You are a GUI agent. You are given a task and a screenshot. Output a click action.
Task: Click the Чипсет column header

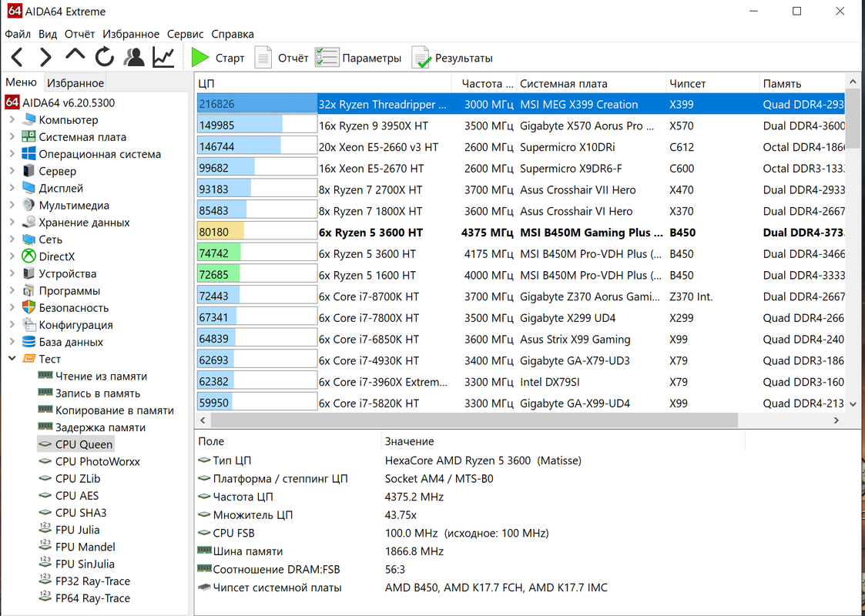coord(712,84)
